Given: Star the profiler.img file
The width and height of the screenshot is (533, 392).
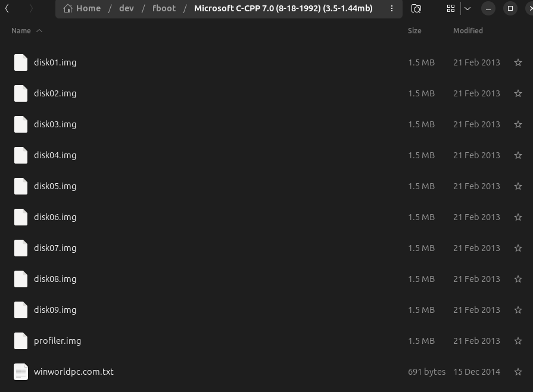Looking at the screenshot, I should click(518, 341).
